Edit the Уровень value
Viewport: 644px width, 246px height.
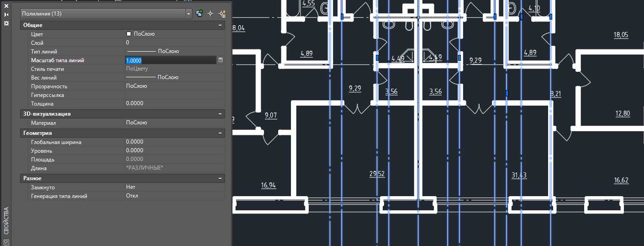175,151
